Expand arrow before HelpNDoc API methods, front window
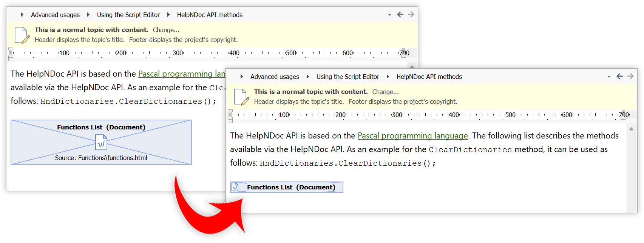The height and width of the screenshot is (243, 644). (x=388, y=77)
